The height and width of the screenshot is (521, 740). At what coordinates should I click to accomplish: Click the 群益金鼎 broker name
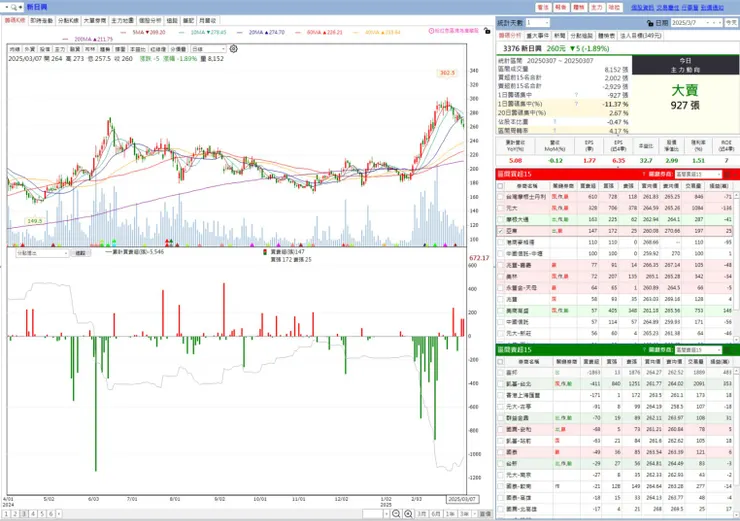[517, 418]
